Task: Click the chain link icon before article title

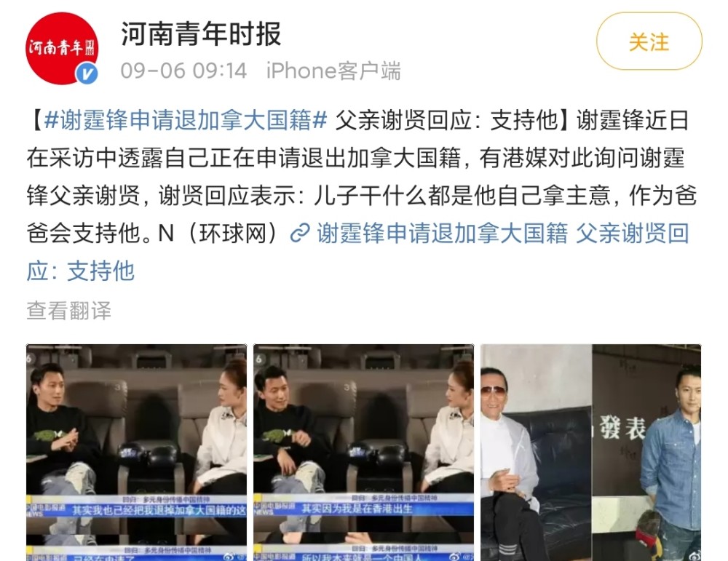Action: point(300,233)
